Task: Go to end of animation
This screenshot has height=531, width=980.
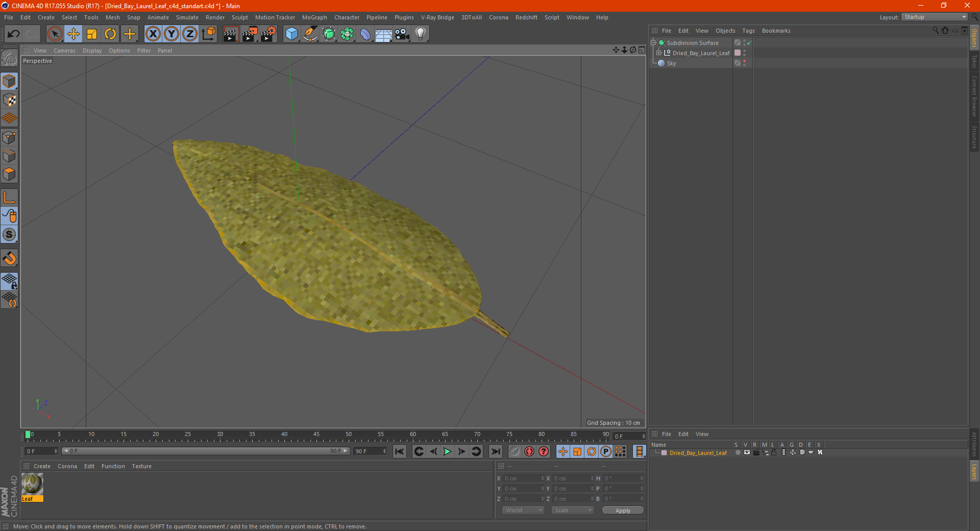Action: click(x=495, y=451)
